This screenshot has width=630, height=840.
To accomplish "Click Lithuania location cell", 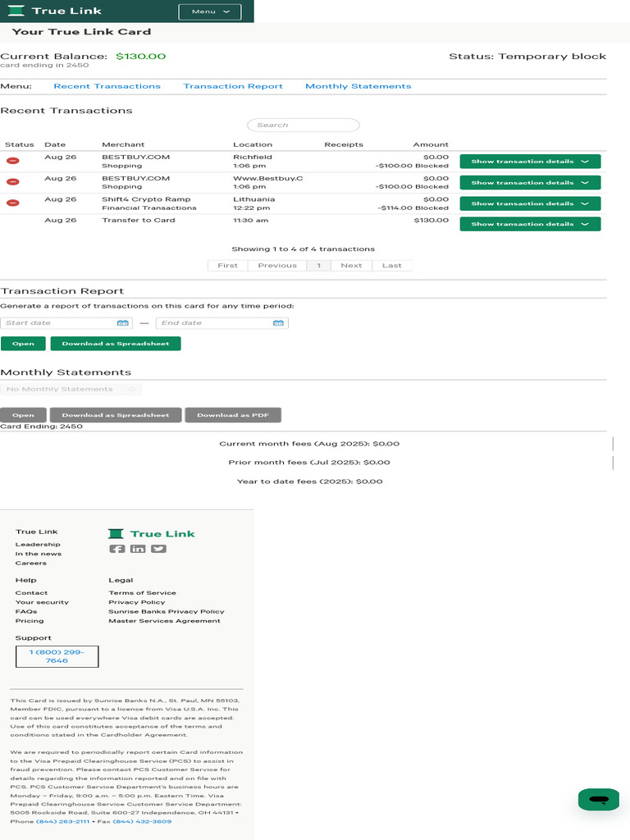I will click(x=254, y=199).
